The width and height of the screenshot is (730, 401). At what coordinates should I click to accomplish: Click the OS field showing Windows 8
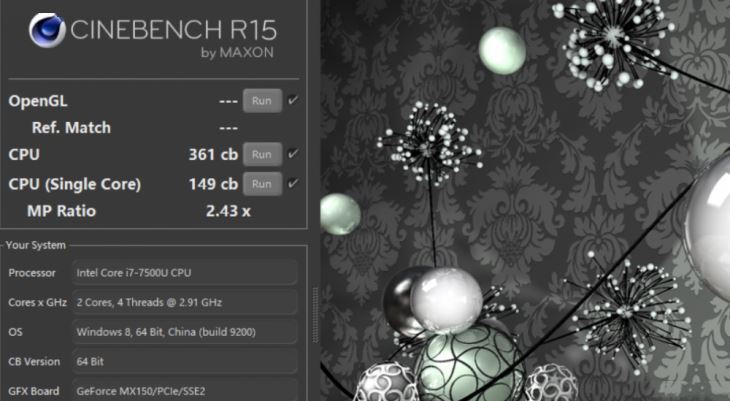coord(185,332)
